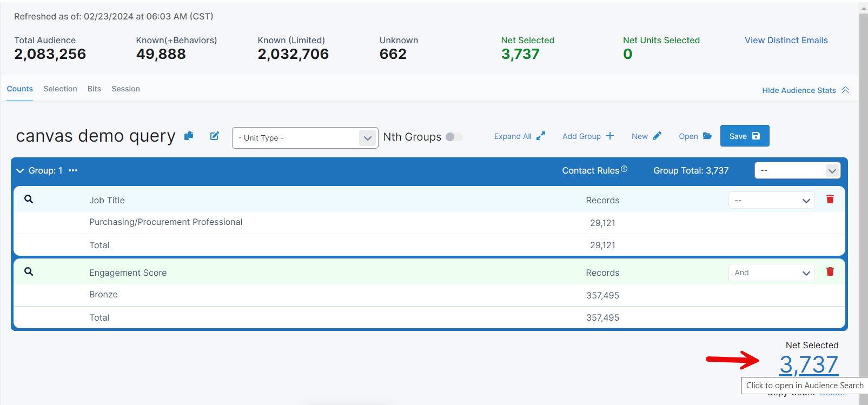Screen dimensions: 868x405
Task: Delete the Engagement Score rule with trash icon
Action: point(830,271)
